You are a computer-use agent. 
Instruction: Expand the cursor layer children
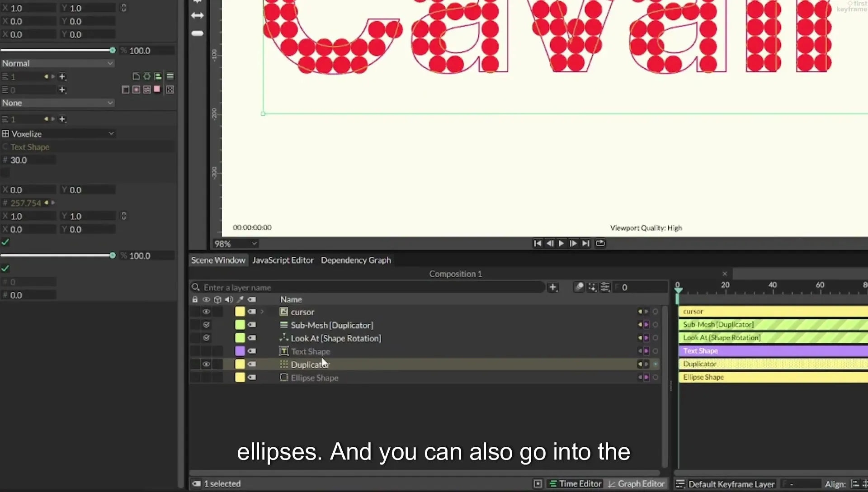262,312
